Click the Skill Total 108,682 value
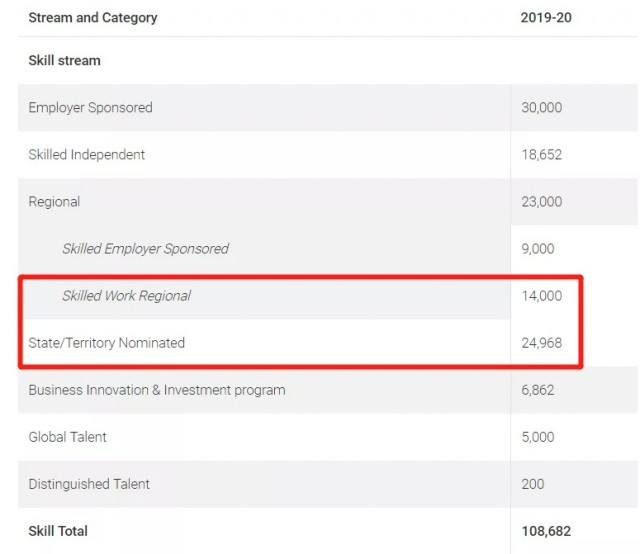 [x=546, y=531]
